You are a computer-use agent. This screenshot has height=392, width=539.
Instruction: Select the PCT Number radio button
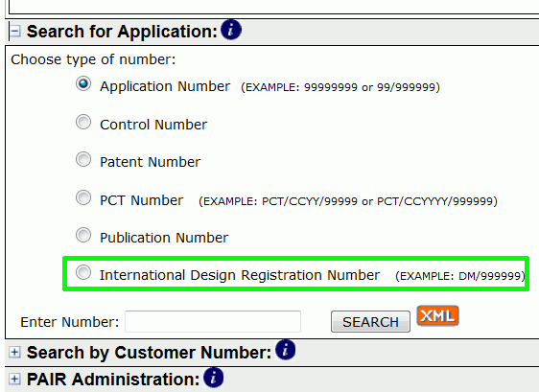pyautogui.click(x=83, y=197)
